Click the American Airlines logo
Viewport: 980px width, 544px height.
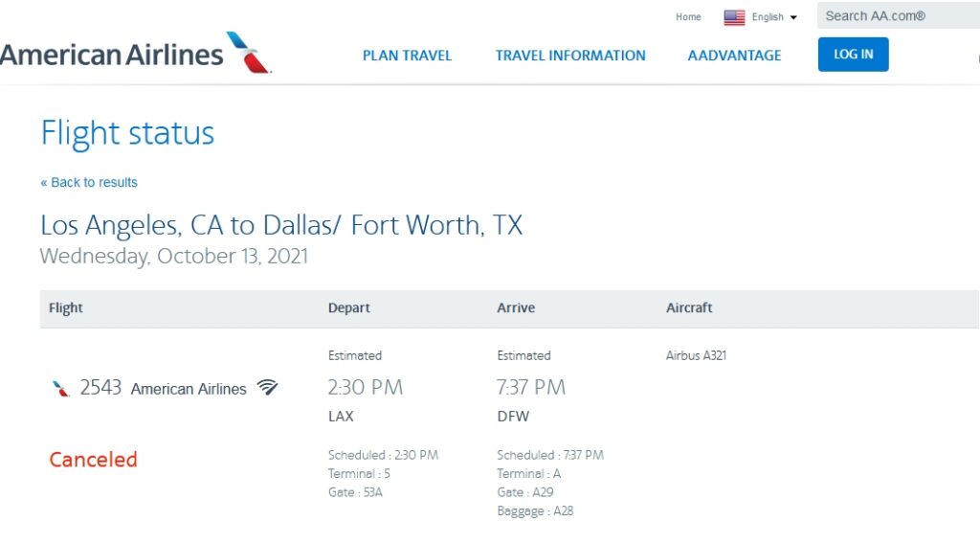coord(135,54)
